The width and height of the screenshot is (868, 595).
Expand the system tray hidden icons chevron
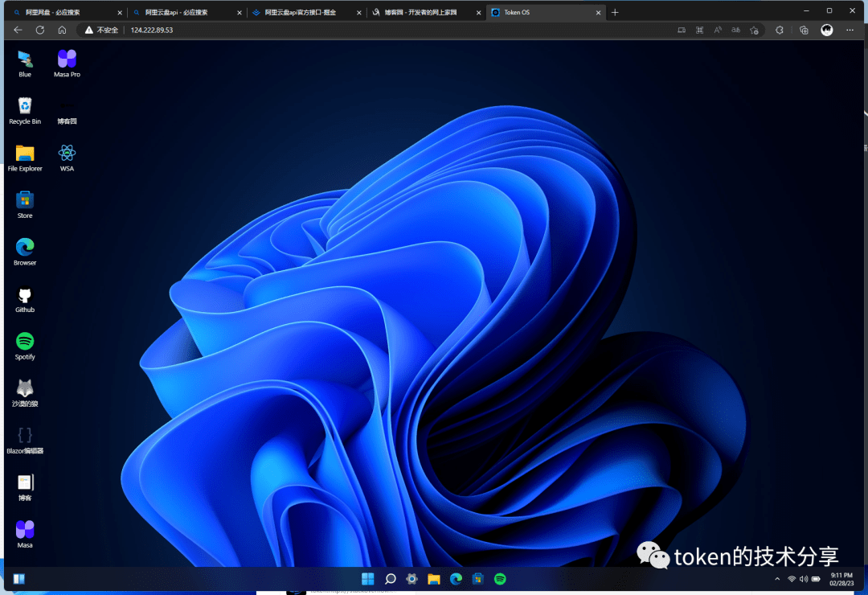(776, 579)
